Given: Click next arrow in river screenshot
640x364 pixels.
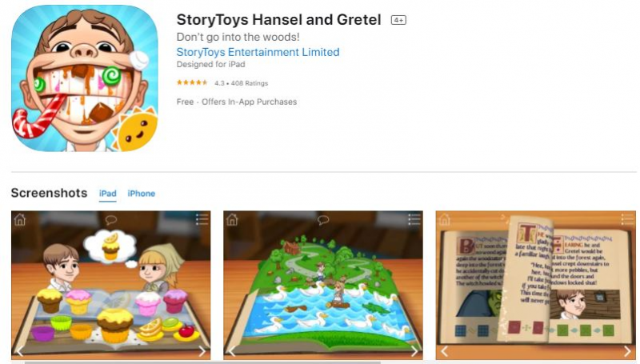Looking at the screenshot, I should tap(414, 351).
